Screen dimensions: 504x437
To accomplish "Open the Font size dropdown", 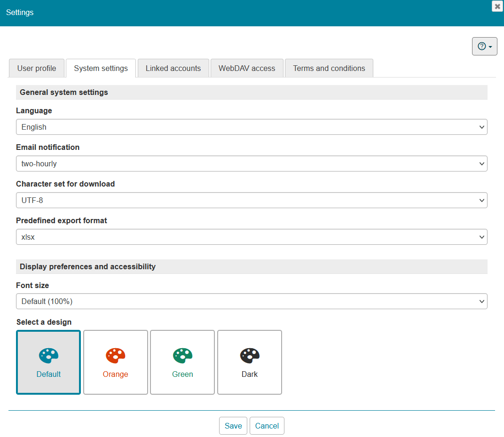I will 252,301.
